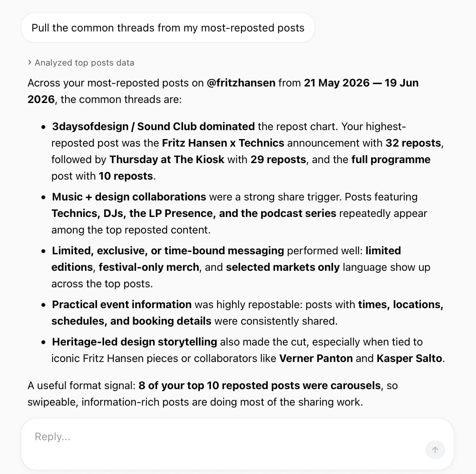Open the Analyzed top posts data details

click(x=81, y=62)
